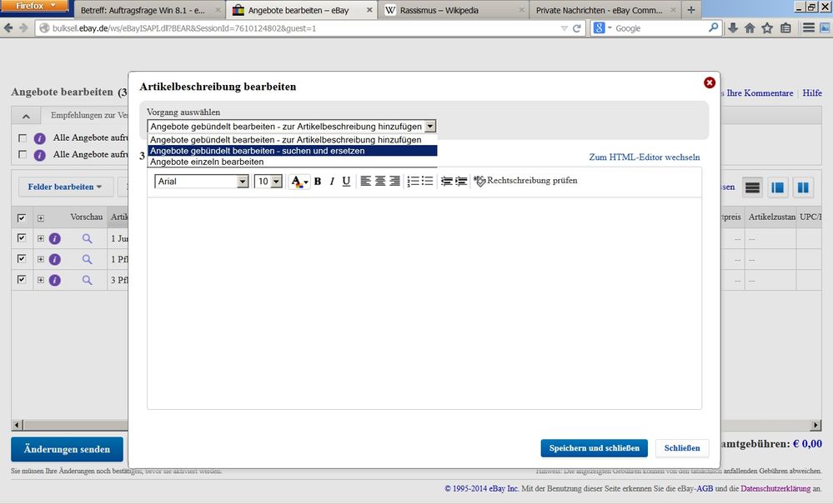Insert a bulleted list

click(x=427, y=182)
